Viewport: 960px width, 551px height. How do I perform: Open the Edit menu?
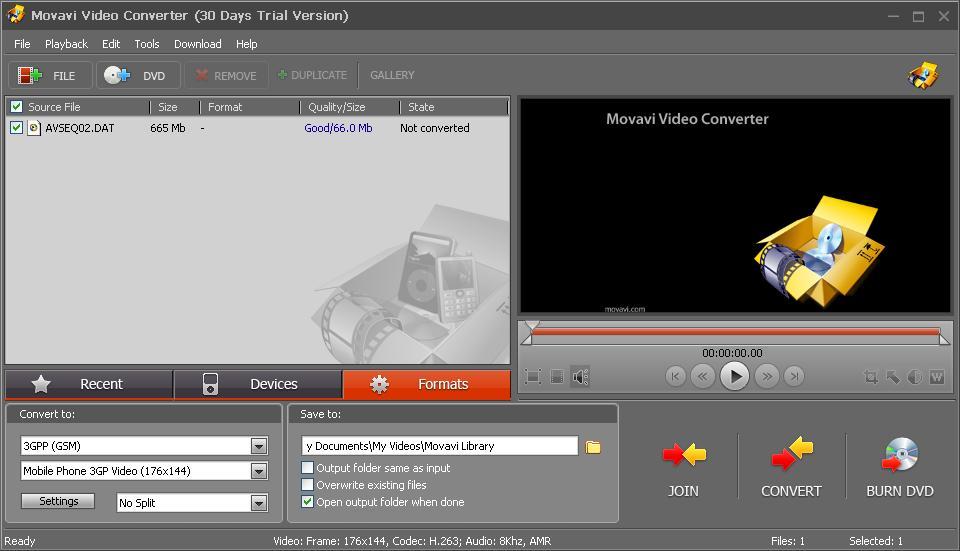111,44
